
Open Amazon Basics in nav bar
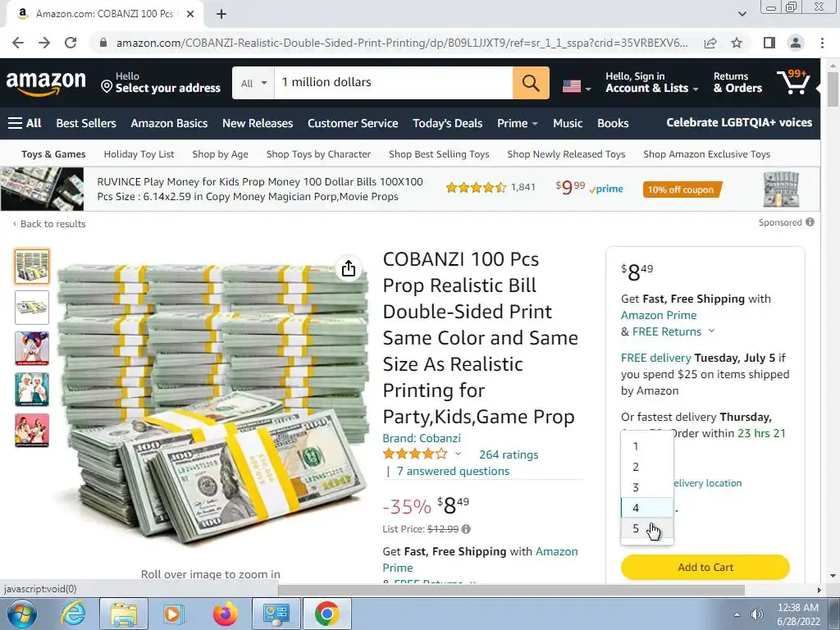pos(169,123)
